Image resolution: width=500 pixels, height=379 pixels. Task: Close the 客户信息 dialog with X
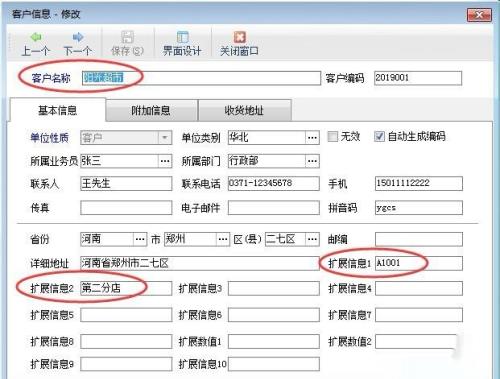tap(479, 15)
